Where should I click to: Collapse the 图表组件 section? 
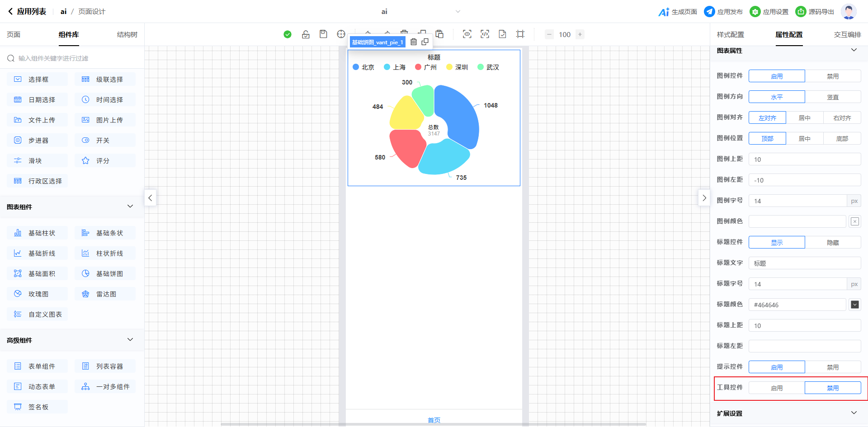[130, 206]
